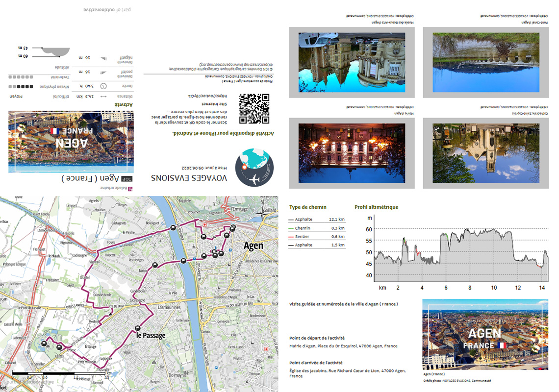Click the waypoint marker on the bridge over the river
This screenshot has height=392, width=559.
pyautogui.click(x=183, y=261)
